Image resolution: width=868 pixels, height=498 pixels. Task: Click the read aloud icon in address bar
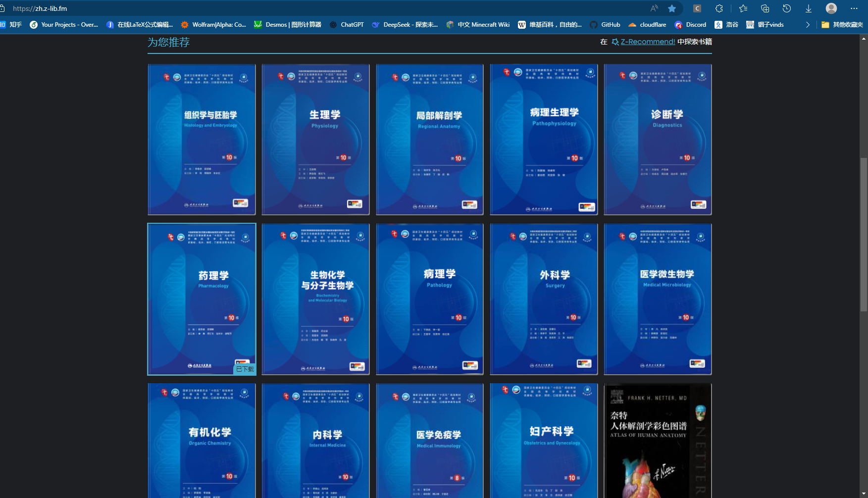pyautogui.click(x=655, y=8)
